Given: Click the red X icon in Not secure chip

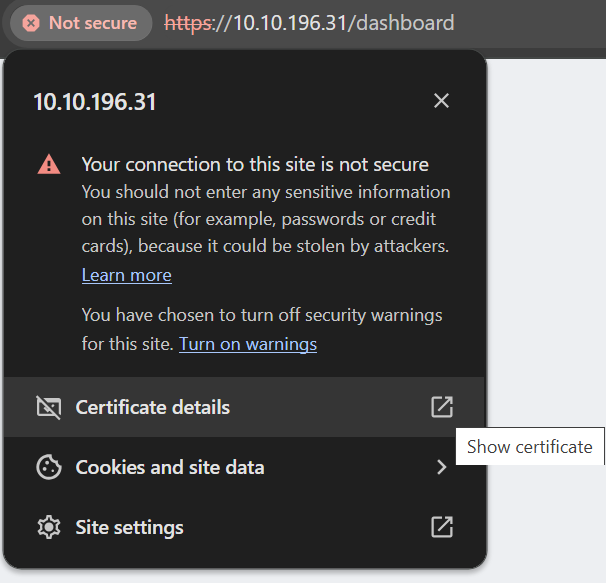Looking at the screenshot, I should pyautogui.click(x=31, y=23).
